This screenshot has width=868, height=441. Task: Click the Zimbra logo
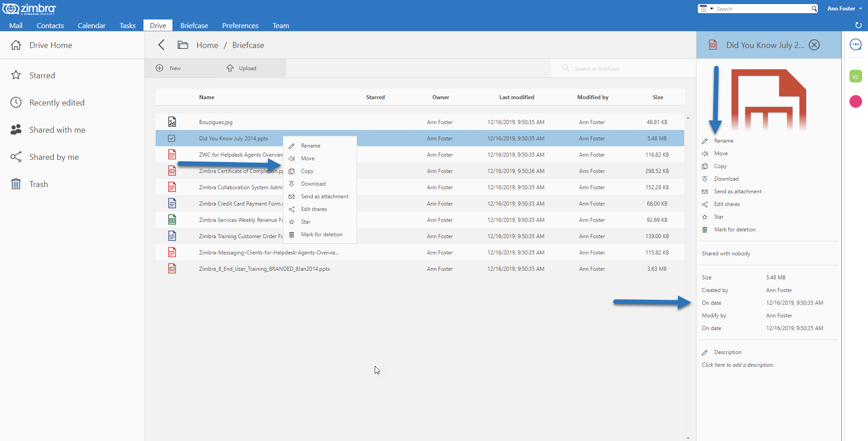[29, 9]
